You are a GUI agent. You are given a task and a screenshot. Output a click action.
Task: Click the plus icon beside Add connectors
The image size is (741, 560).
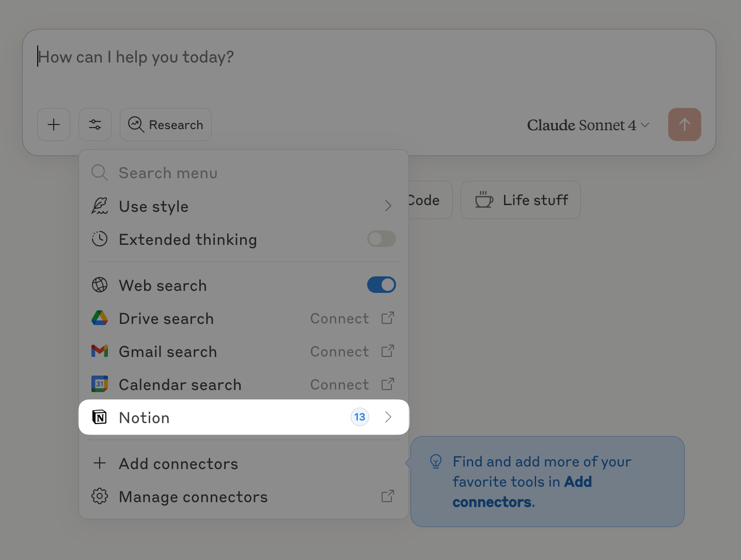click(x=100, y=463)
